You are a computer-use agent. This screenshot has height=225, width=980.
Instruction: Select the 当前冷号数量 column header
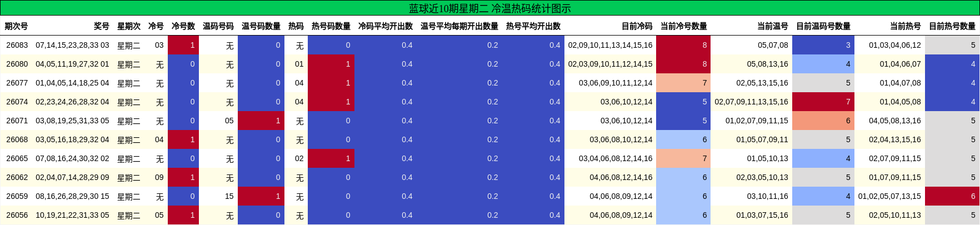tap(684, 26)
